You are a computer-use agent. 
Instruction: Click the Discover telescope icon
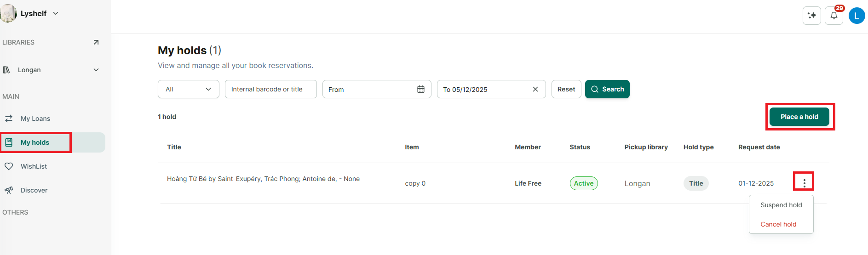[x=9, y=190]
